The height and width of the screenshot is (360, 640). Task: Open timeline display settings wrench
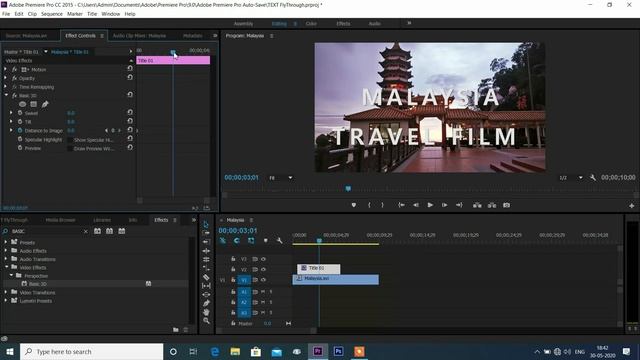279,241
